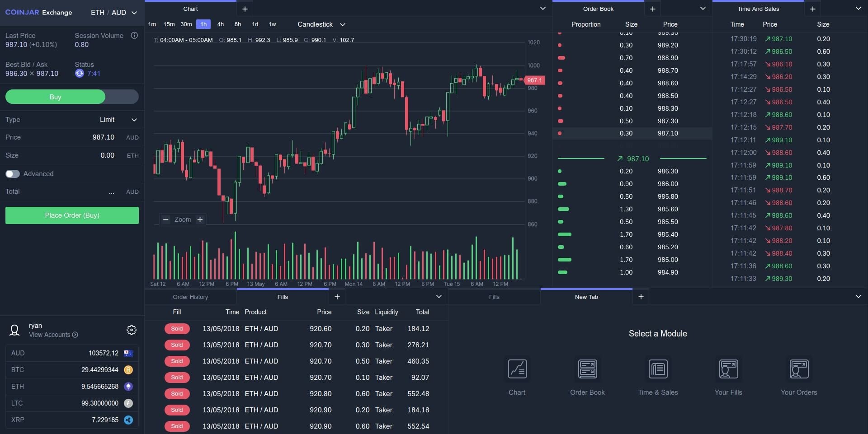This screenshot has width=868, height=434.
Task: Switch to the Time And Sales tab
Action: (758, 9)
